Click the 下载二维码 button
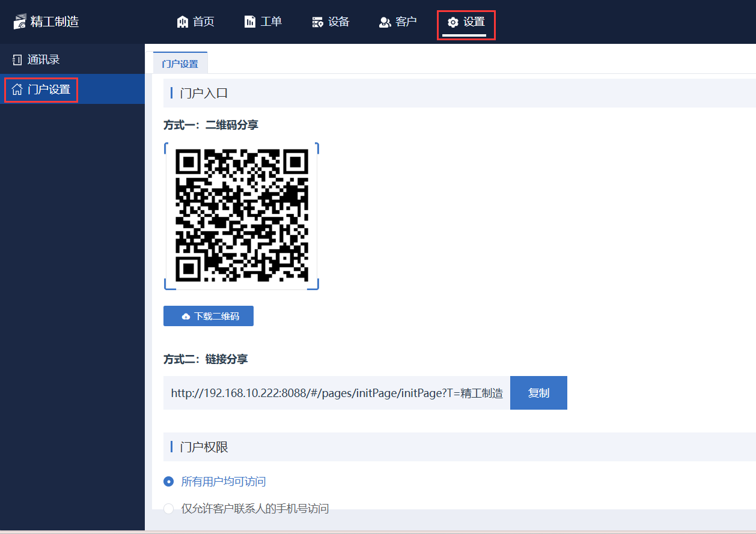Screen dimensions: 756x534 tap(209, 316)
